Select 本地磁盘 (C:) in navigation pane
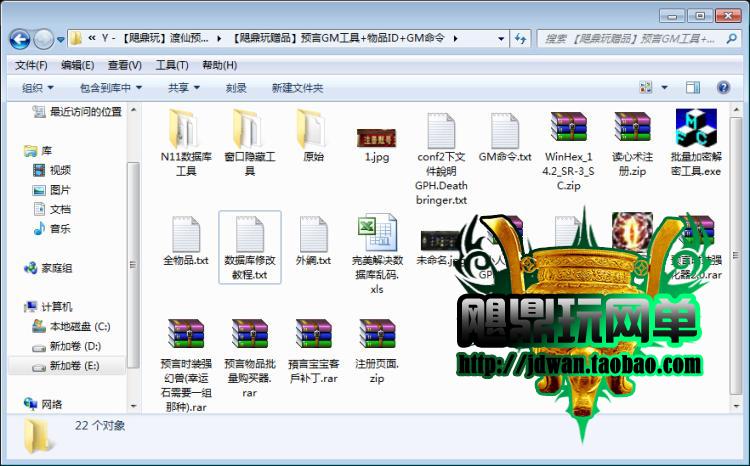Image resolution: width=750 pixels, height=466 pixels. 79,327
